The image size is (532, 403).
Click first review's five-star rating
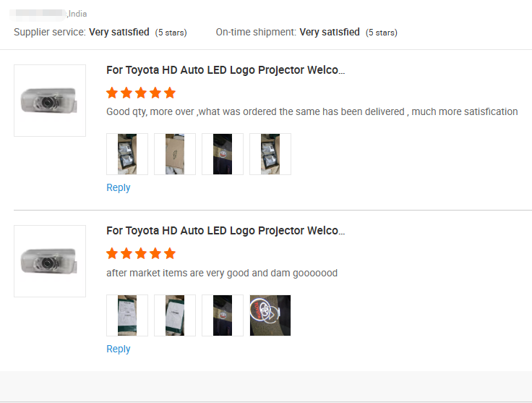[x=141, y=93]
